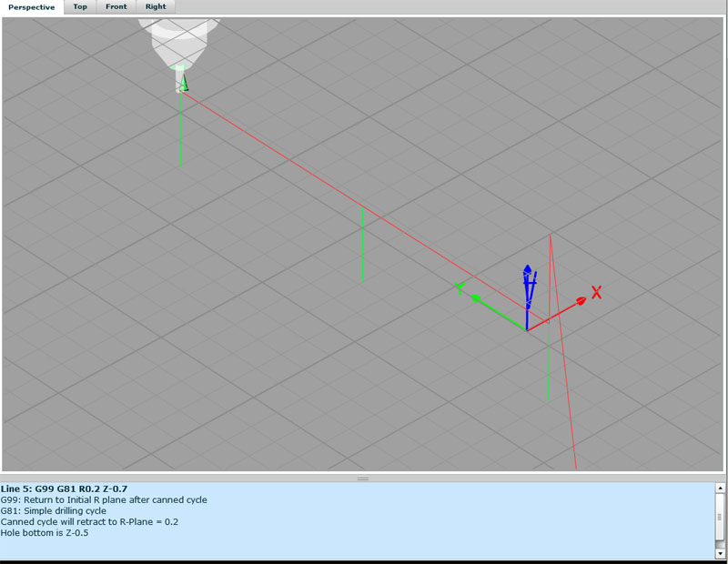This screenshot has height=564, width=728.
Task: Click the canned cycle retract info line
Action: click(x=91, y=522)
